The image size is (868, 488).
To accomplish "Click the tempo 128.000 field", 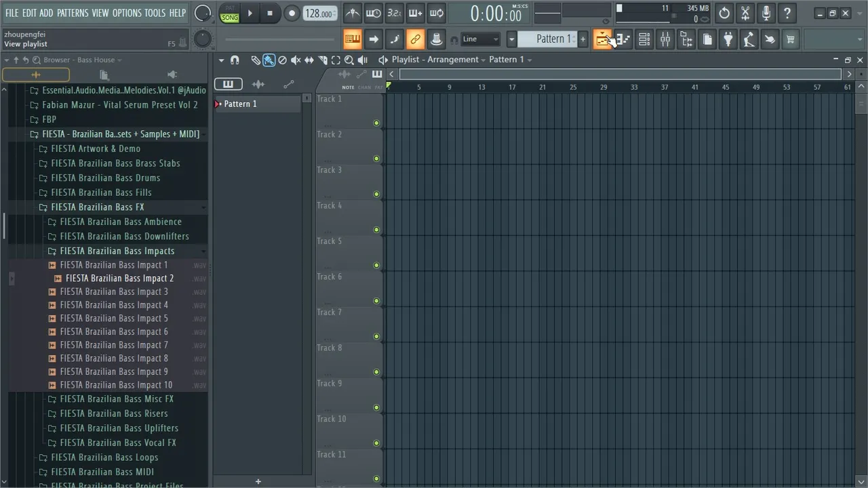I will (319, 14).
